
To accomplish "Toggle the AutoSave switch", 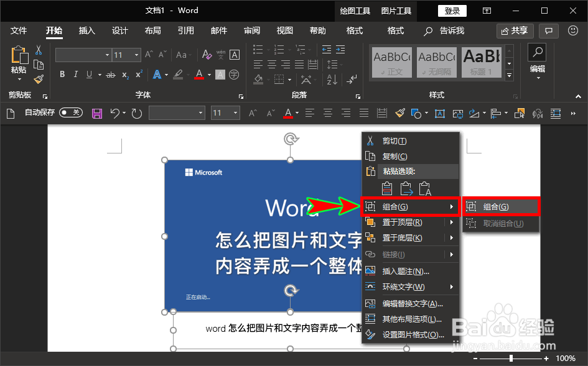I will click(x=71, y=112).
